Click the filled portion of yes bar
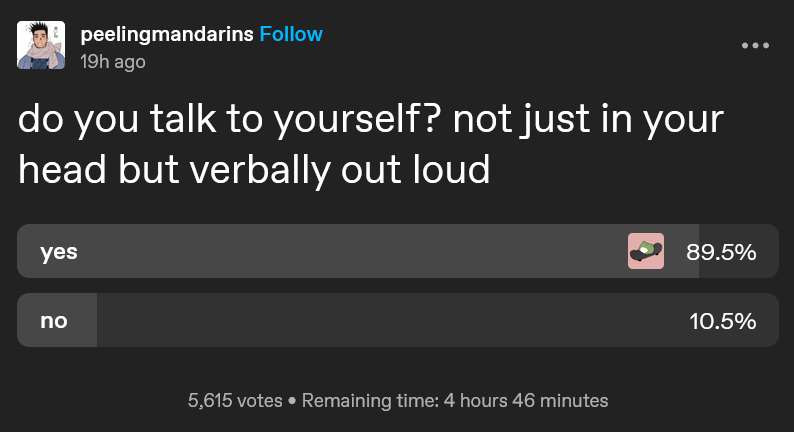The height and width of the screenshot is (432, 794). pyautogui.click(x=358, y=251)
